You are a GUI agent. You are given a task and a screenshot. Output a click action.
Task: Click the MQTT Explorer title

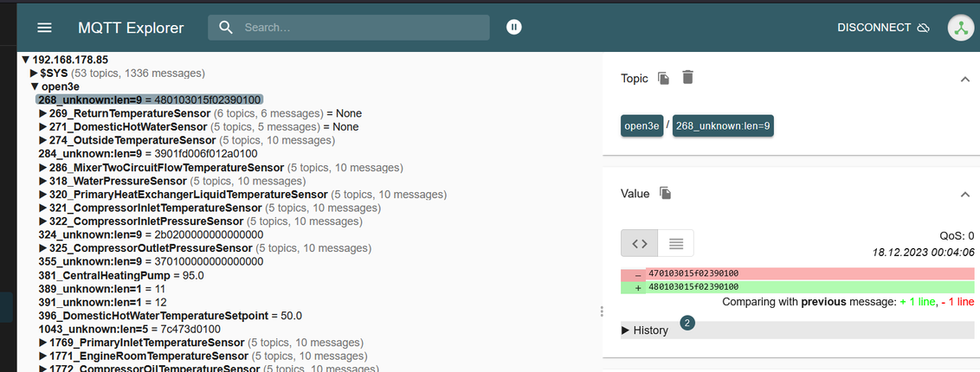point(131,28)
